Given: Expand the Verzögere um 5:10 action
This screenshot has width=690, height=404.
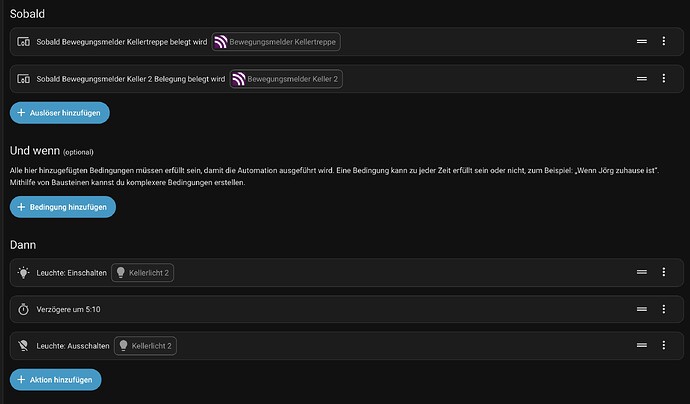Looking at the screenshot, I should [346, 309].
